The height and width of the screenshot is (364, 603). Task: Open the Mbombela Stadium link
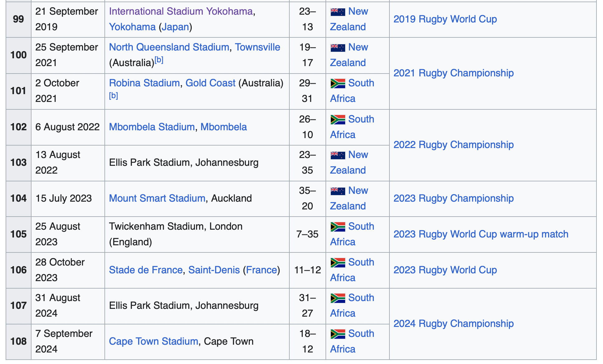(152, 127)
